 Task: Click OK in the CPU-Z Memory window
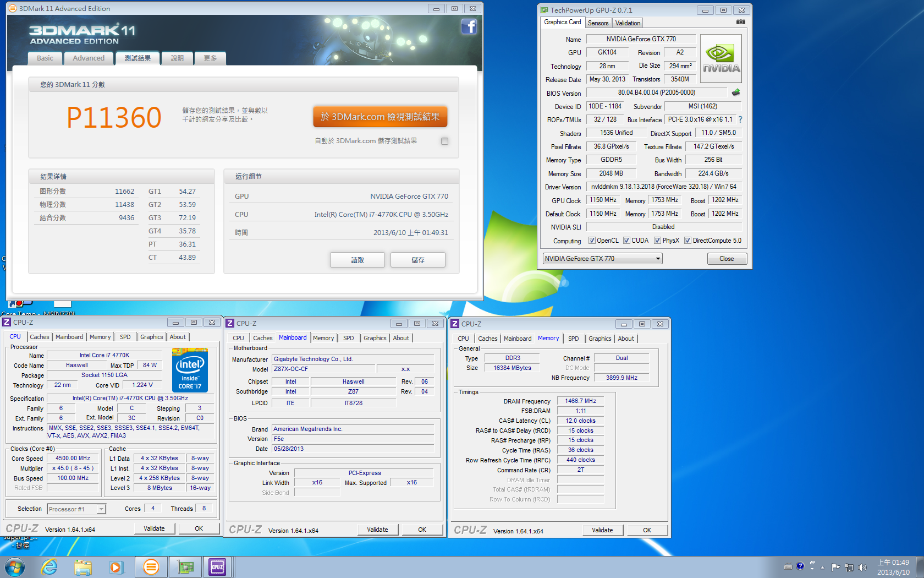(647, 530)
